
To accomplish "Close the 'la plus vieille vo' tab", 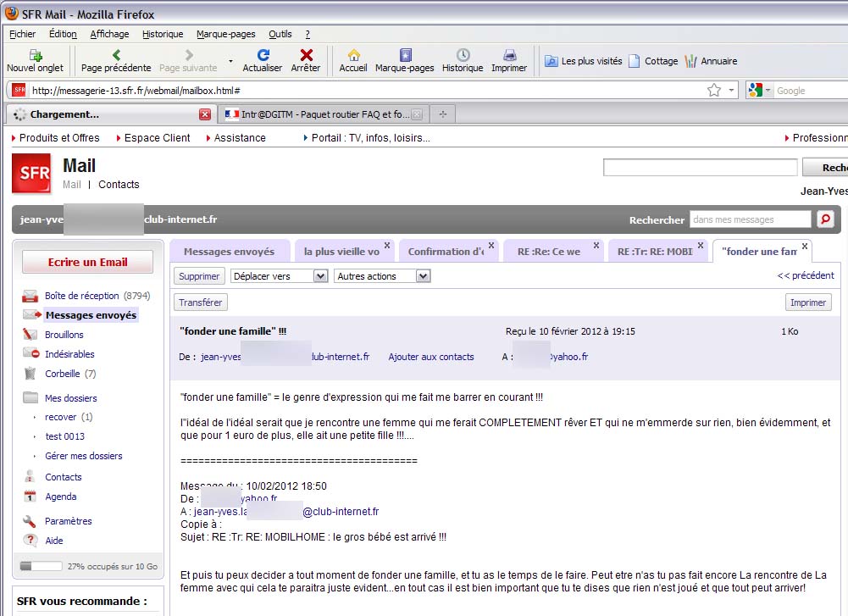I will tap(387, 246).
